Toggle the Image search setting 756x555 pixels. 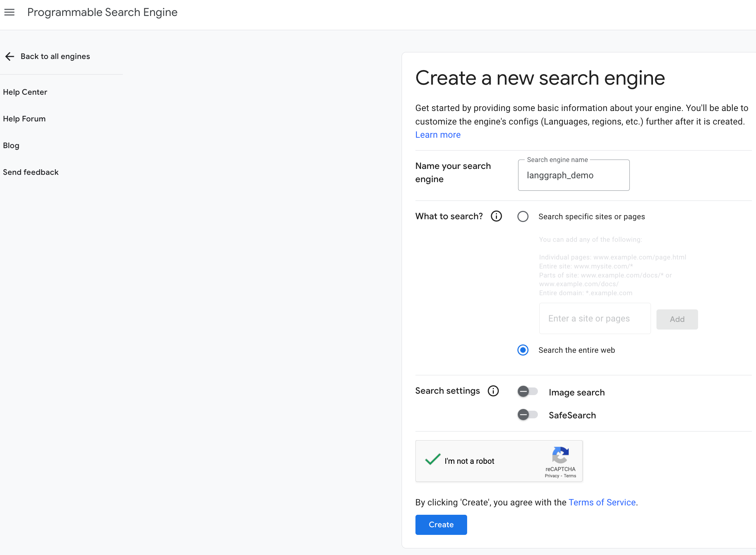[x=528, y=391]
